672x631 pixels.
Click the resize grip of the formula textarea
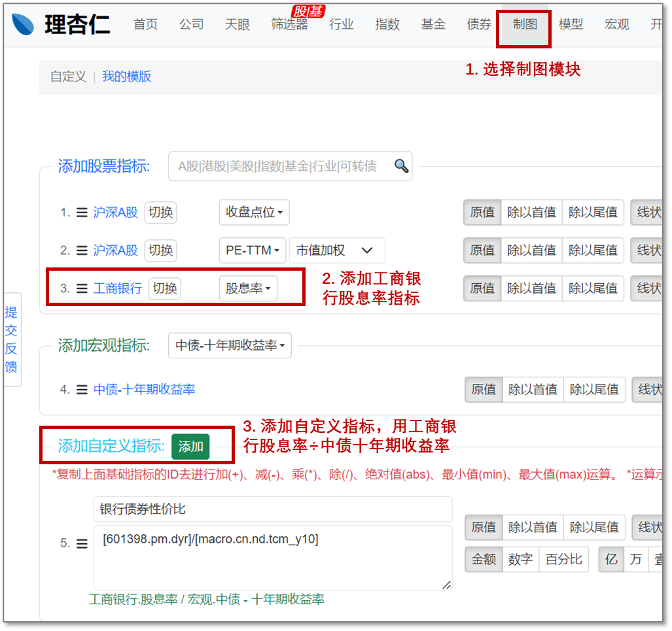click(446, 585)
